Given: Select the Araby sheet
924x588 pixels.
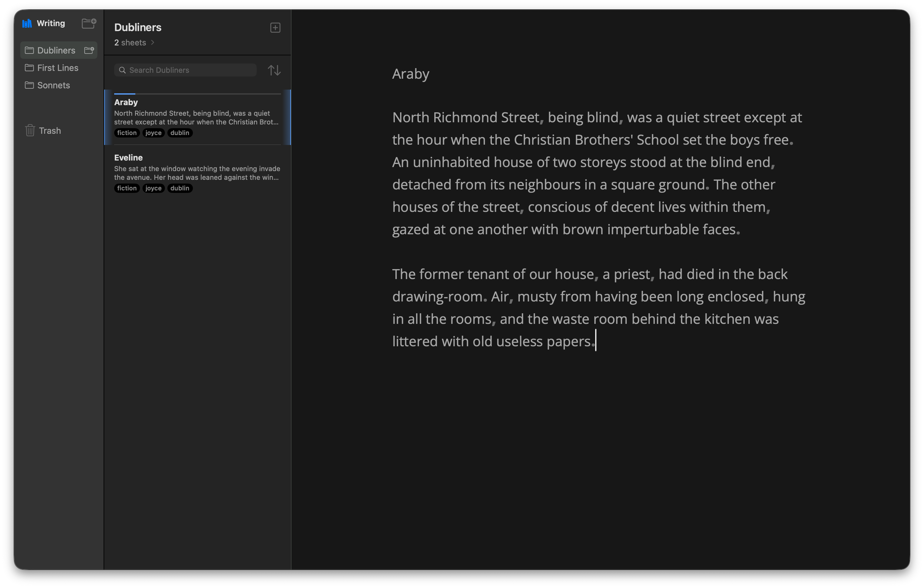Looking at the screenshot, I should pyautogui.click(x=198, y=118).
